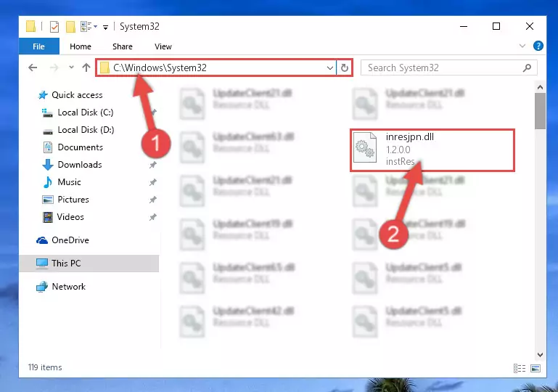
Task: Open the File tab
Action: pyautogui.click(x=38, y=46)
